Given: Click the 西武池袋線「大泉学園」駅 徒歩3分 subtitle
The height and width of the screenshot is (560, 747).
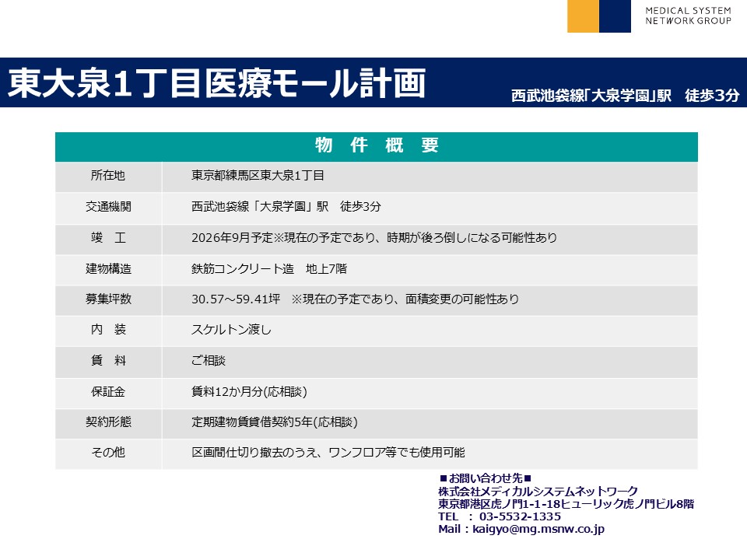Looking at the screenshot, I should (625, 96).
